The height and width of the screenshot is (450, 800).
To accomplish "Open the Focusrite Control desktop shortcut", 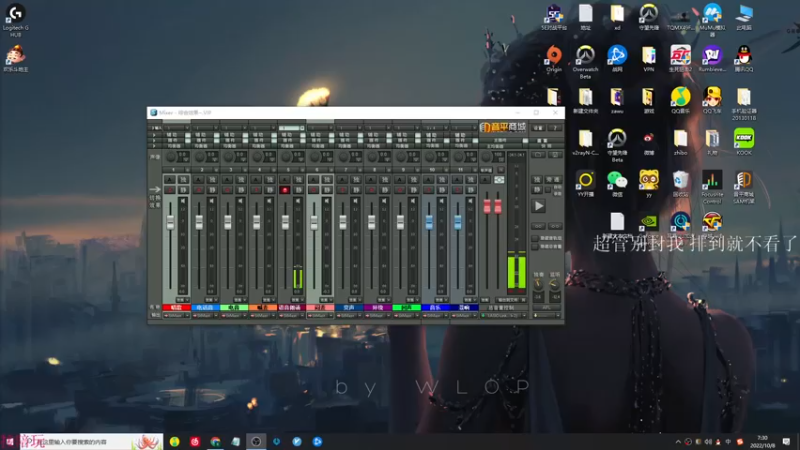I will pos(712,187).
